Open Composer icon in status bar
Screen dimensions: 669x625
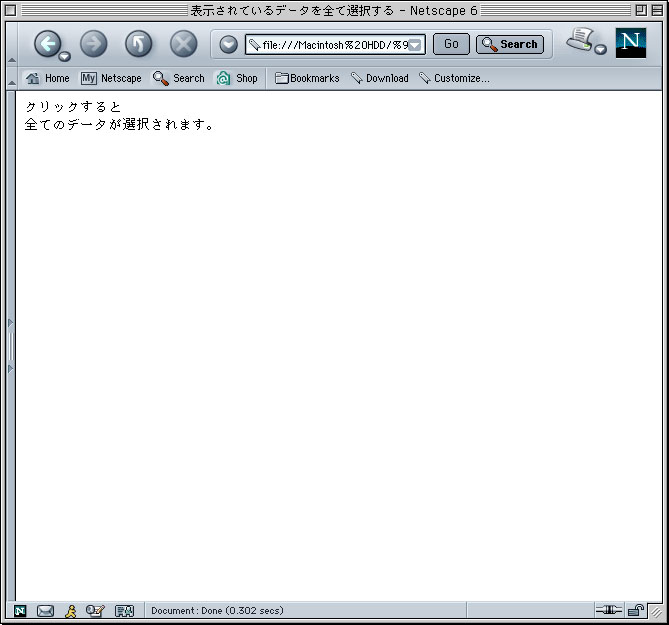(95, 611)
